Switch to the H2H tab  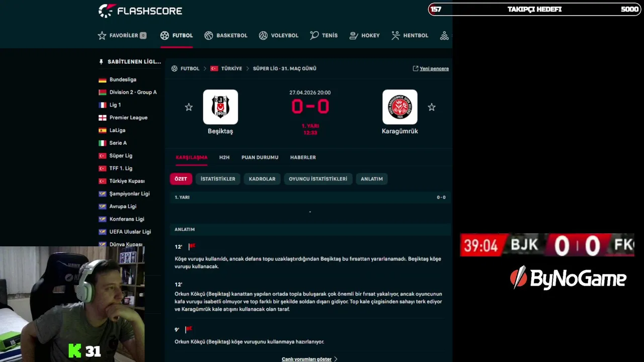[x=224, y=157]
